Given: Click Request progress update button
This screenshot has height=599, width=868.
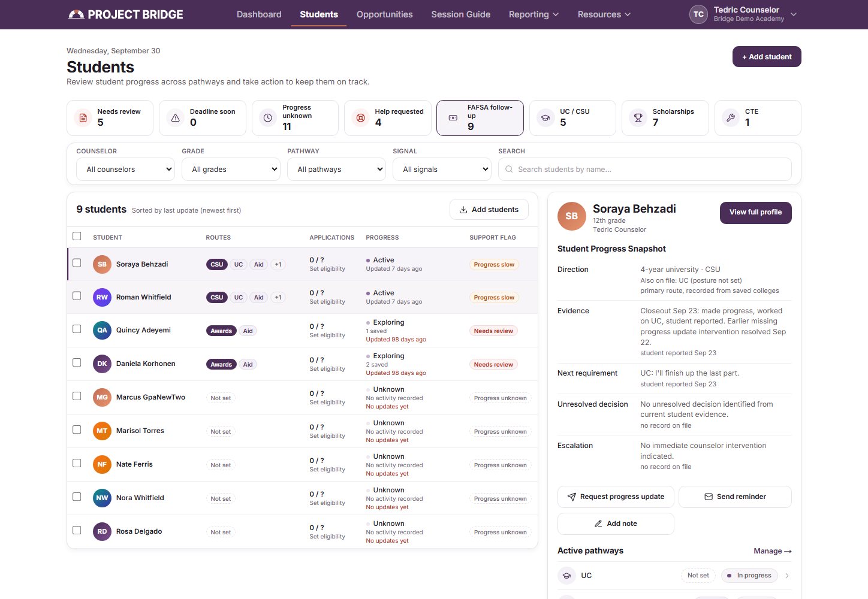Looking at the screenshot, I should pyautogui.click(x=616, y=497).
